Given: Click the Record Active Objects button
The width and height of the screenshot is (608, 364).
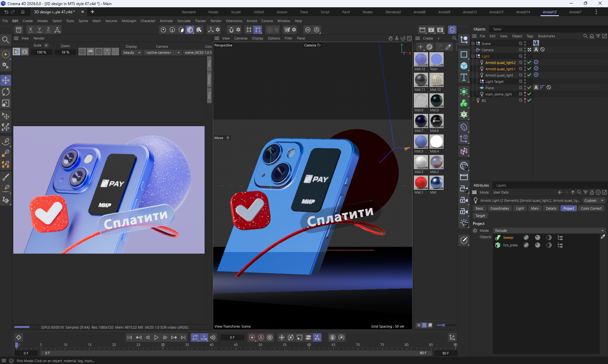Looking at the screenshot, I should 252,337.
